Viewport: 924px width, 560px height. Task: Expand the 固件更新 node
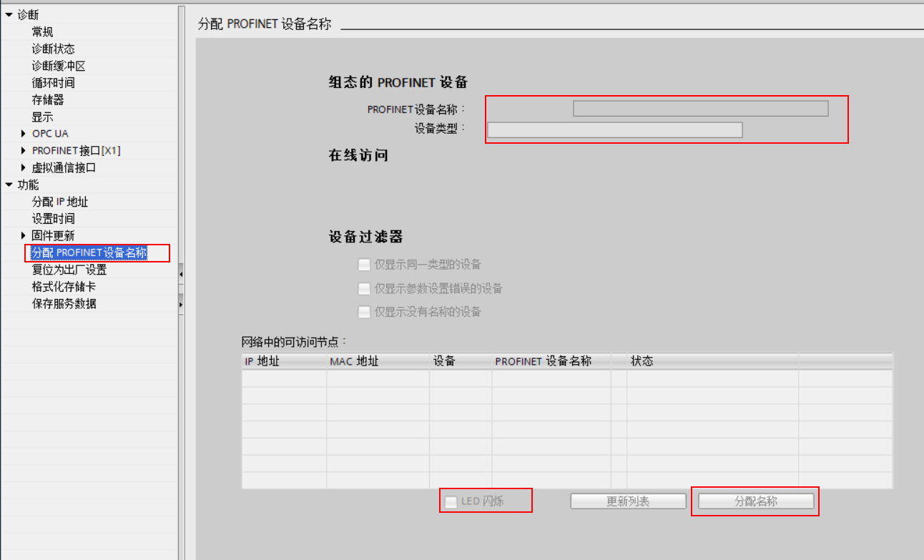(22, 235)
